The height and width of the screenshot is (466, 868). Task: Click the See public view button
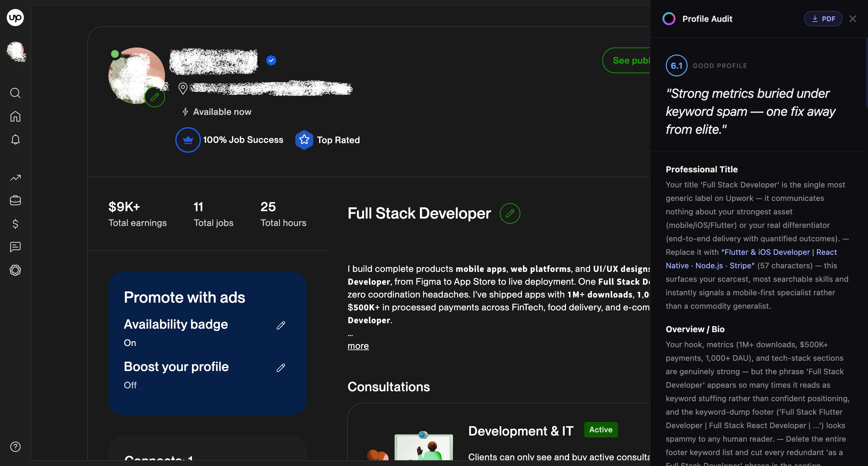pos(627,60)
